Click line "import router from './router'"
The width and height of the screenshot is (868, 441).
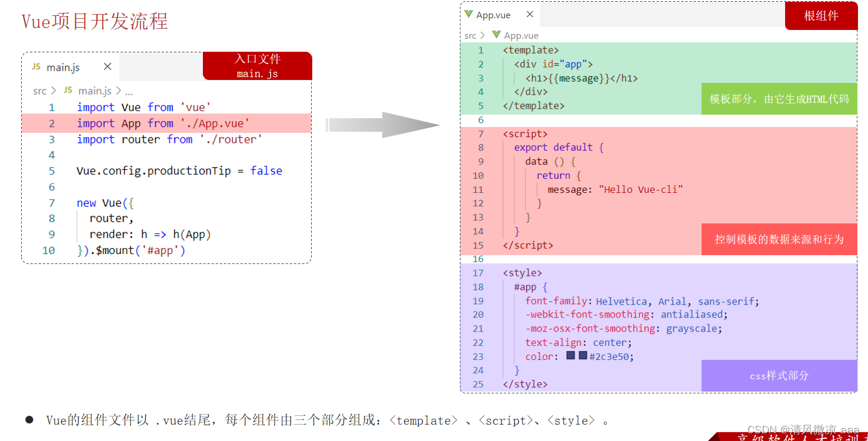click(x=169, y=139)
